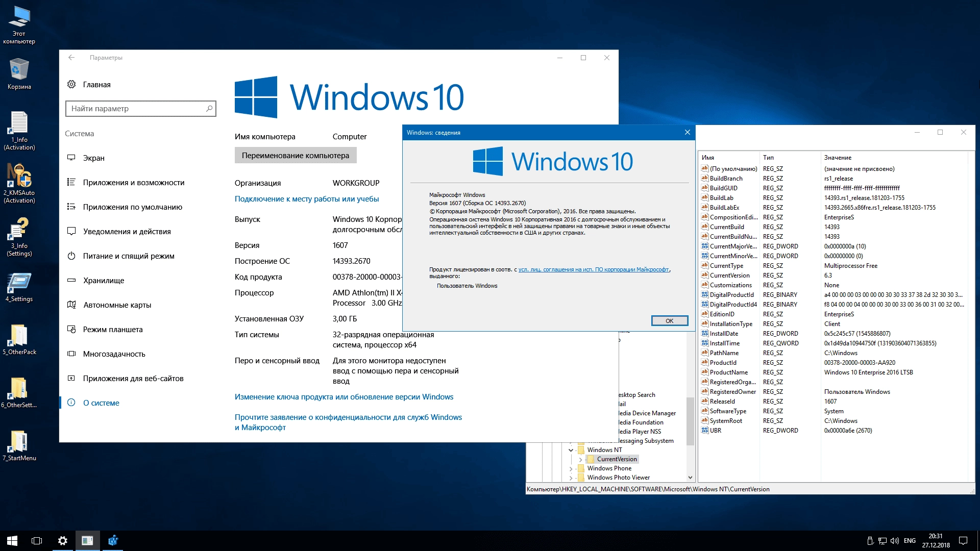Collapse the Windows NT tree node

[571, 450]
